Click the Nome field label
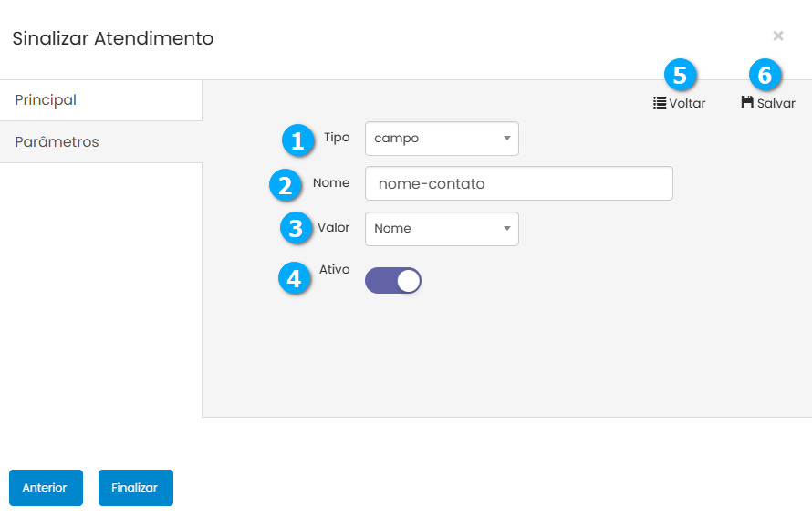This screenshot has height=518, width=812. coord(331,183)
